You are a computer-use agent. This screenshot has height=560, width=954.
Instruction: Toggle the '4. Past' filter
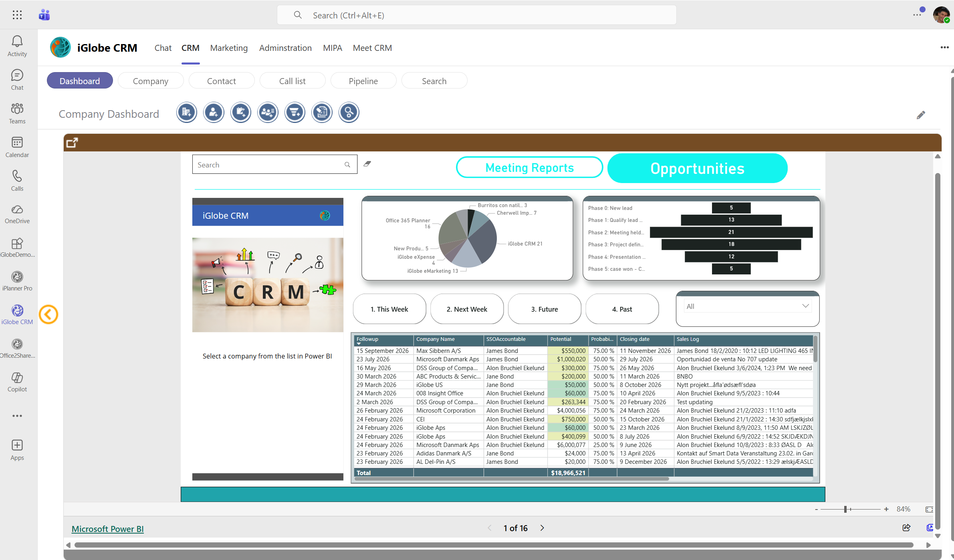622,309
